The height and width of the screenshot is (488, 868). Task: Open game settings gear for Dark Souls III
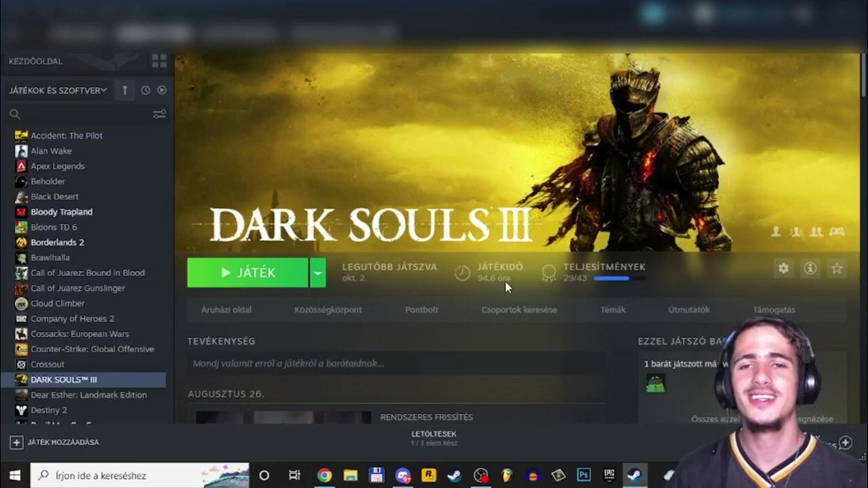[783, 268]
